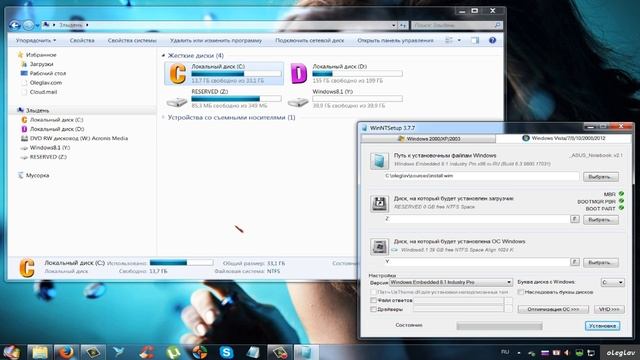This screenshot has height=360, width=640.
Task: Click the Оптимизация ОС >>> button
Action: [553, 309]
